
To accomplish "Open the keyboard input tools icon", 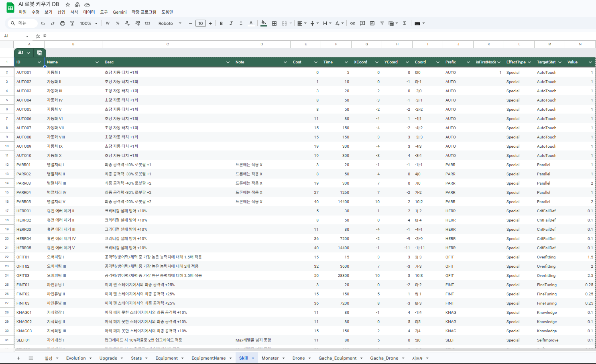I will 419,23.
